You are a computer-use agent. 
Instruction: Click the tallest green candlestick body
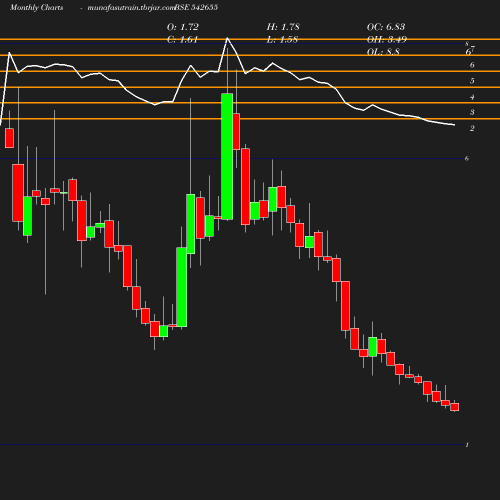pos(227,156)
